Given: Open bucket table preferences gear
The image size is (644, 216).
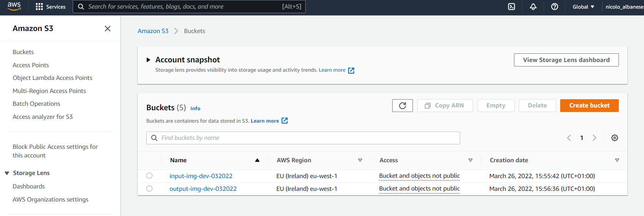Looking at the screenshot, I should (614, 138).
